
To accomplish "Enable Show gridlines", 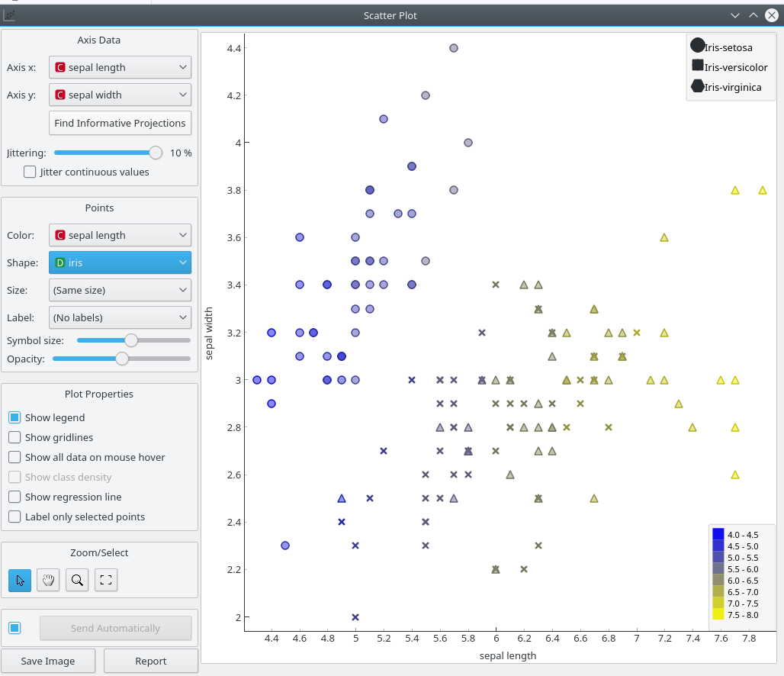I will click(x=13, y=437).
